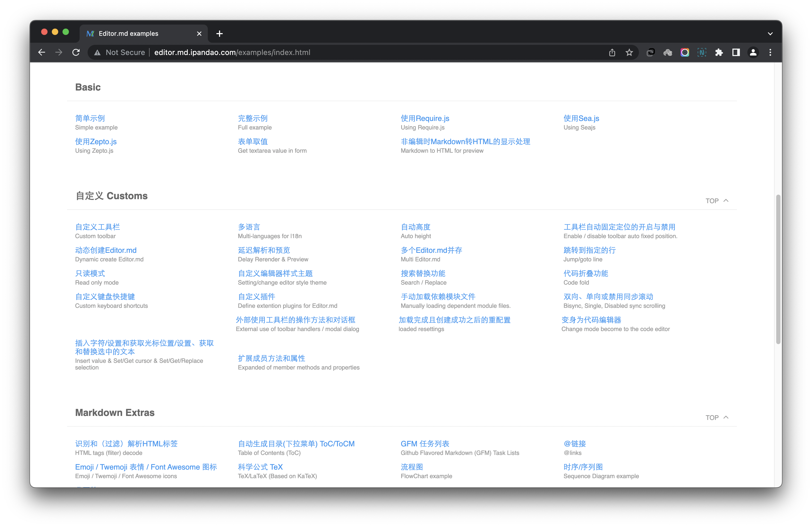Open the 自动高度 Auto height link

coord(415,227)
